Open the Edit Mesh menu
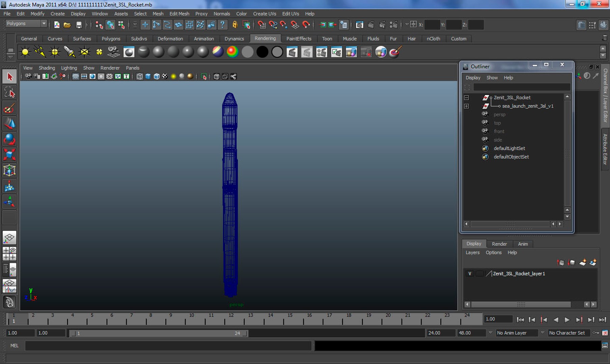The height and width of the screenshot is (364, 610). 179,14
